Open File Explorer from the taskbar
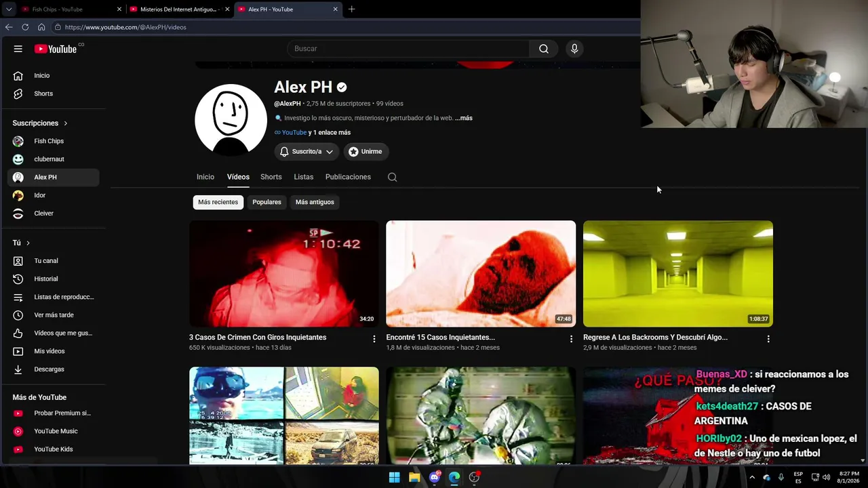The height and width of the screenshot is (488, 868). [414, 477]
